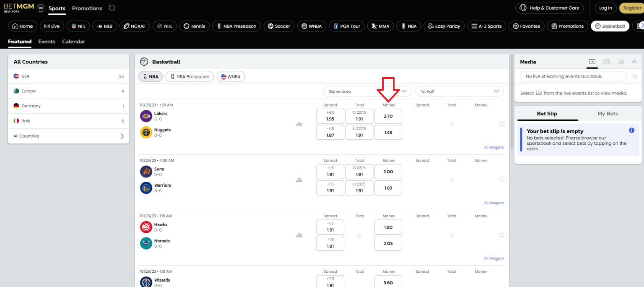Click the Log in button
This screenshot has height=287, width=644.
click(x=605, y=8)
